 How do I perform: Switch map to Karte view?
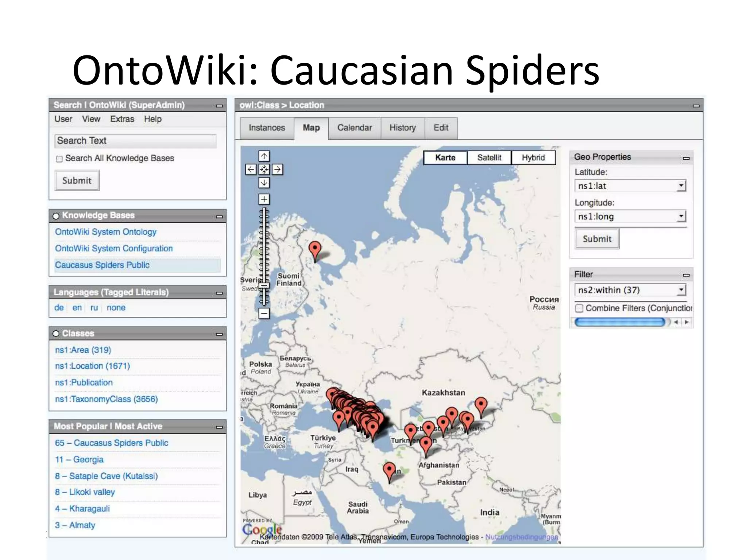(x=445, y=157)
